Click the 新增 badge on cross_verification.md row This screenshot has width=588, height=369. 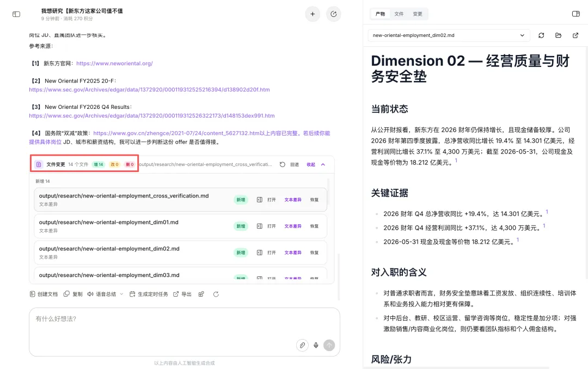[241, 200]
